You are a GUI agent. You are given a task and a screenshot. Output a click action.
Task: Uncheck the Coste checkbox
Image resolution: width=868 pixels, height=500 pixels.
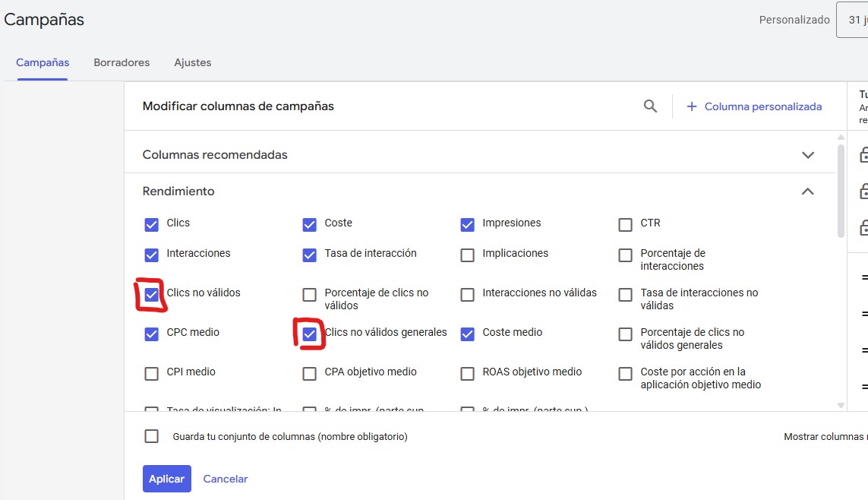pos(309,224)
